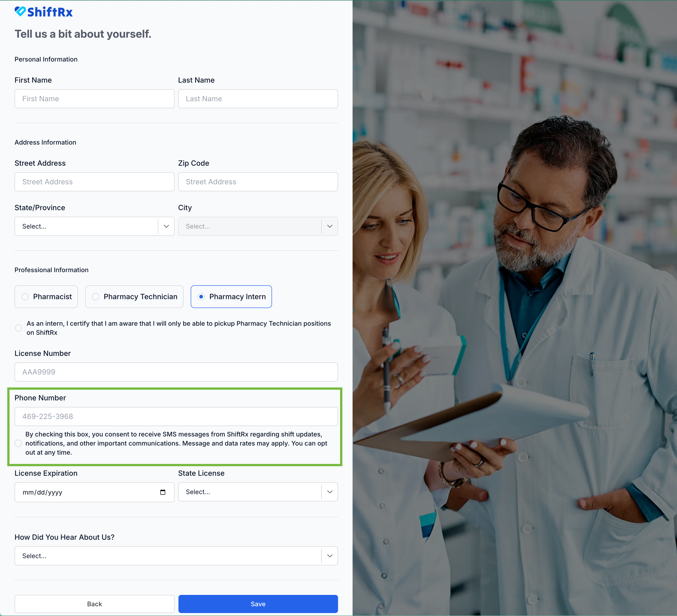Enable the SMS consent checkbox
This screenshot has width=677, height=616.
tap(18, 444)
